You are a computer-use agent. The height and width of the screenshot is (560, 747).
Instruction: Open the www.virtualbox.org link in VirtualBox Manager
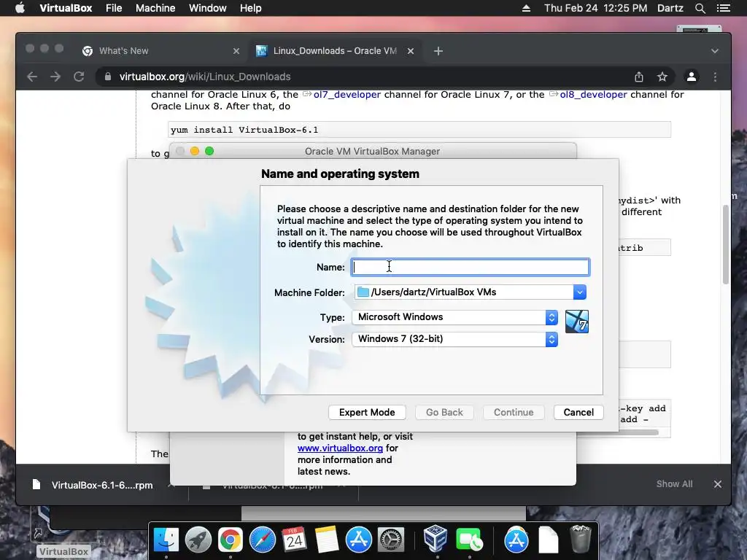coord(340,448)
